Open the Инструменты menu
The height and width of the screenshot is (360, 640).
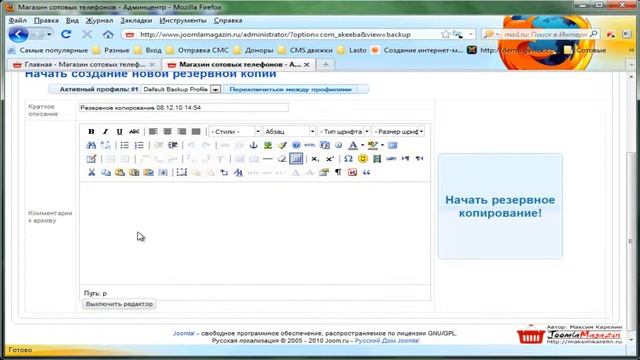click(183, 20)
